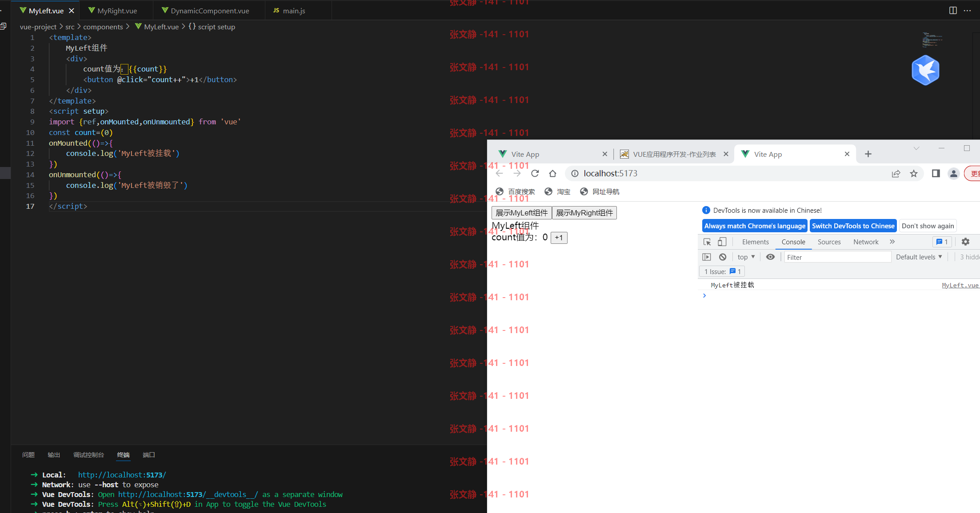Open the Default levels dropdown
Screen dimensions: 980x513
pyautogui.click(x=919, y=257)
